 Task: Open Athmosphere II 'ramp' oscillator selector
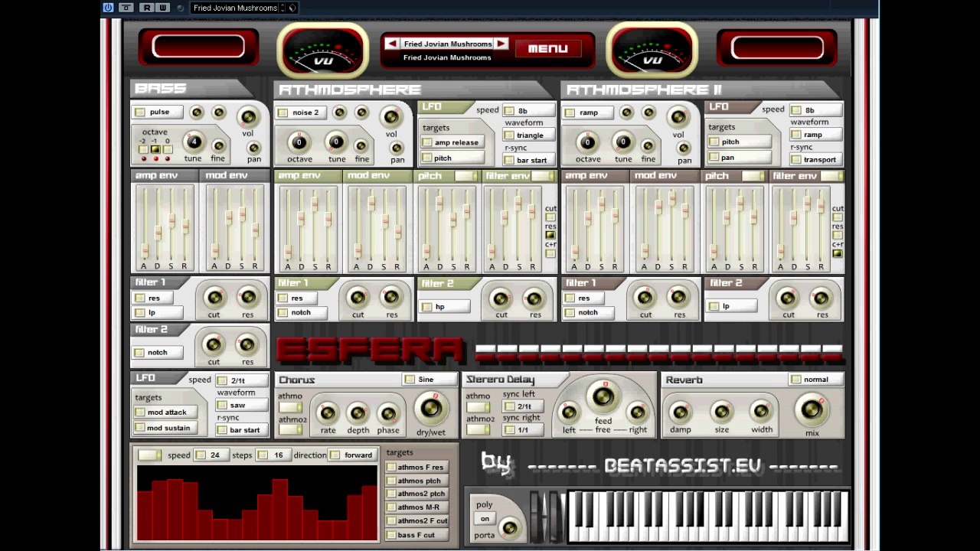[x=589, y=112]
